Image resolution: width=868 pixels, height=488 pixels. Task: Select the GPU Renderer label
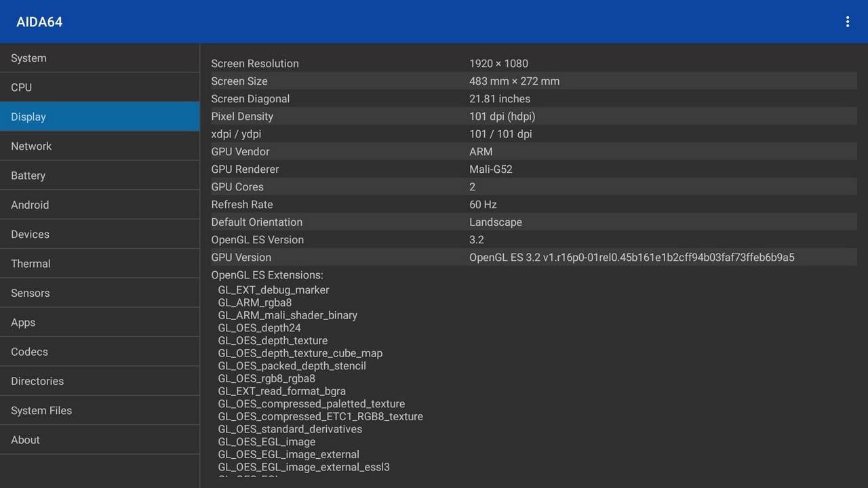(x=245, y=169)
